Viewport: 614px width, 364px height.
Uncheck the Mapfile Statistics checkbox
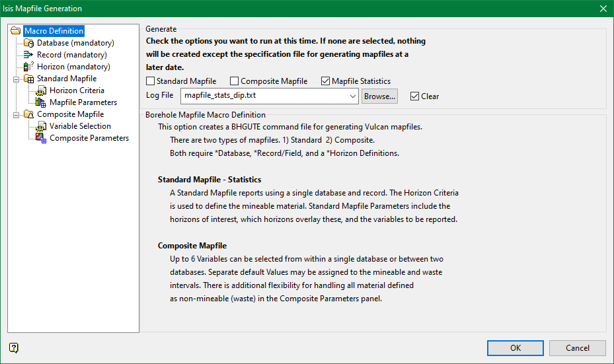click(325, 81)
